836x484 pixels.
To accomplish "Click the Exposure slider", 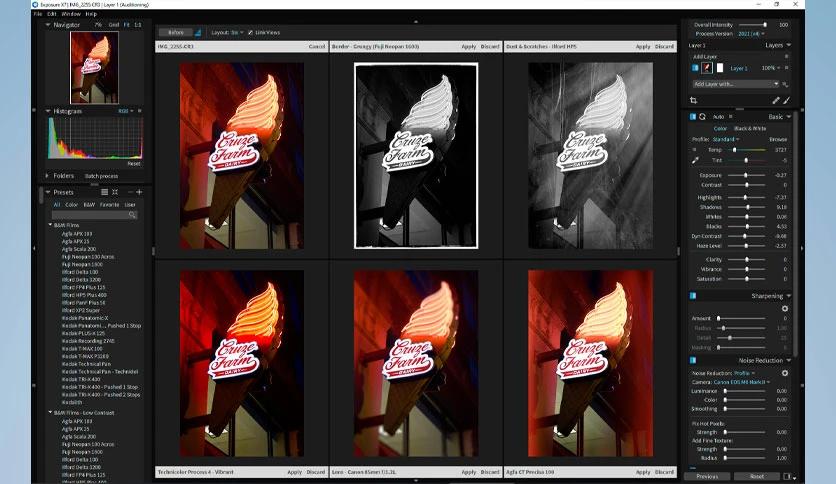I will 747,175.
